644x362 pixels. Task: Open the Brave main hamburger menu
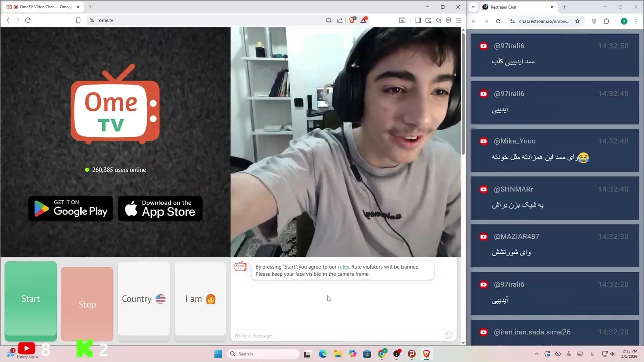[458, 20]
